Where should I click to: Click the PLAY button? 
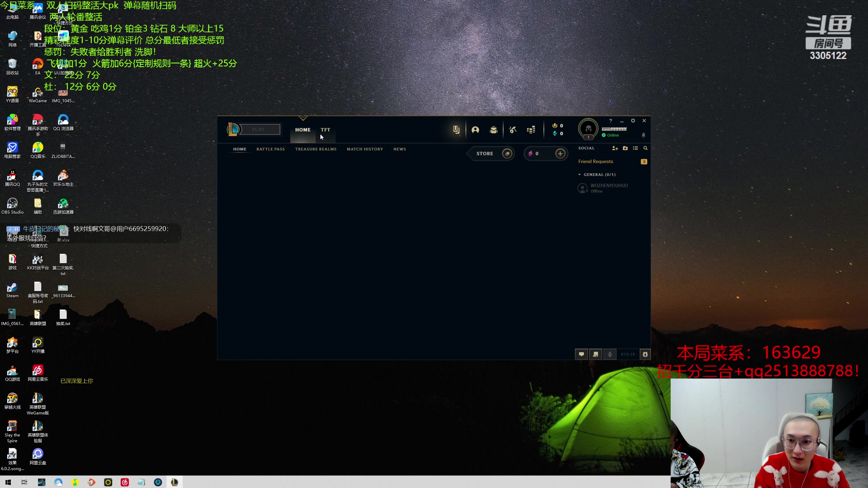click(258, 129)
